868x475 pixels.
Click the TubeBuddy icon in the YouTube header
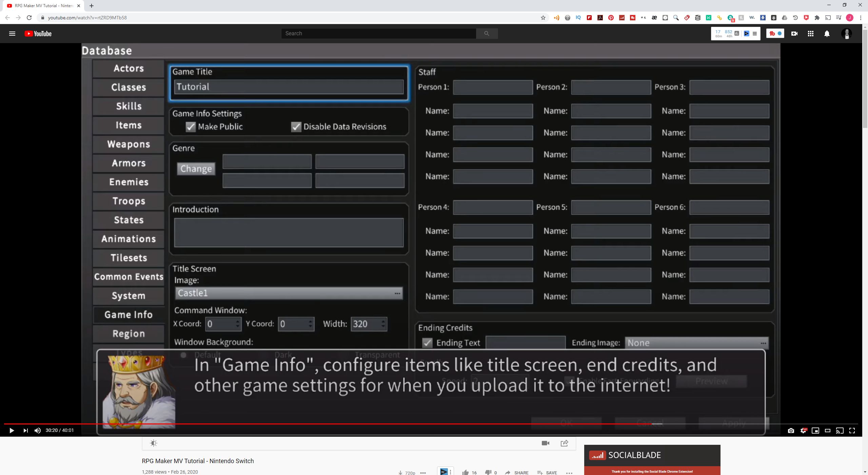(772, 33)
